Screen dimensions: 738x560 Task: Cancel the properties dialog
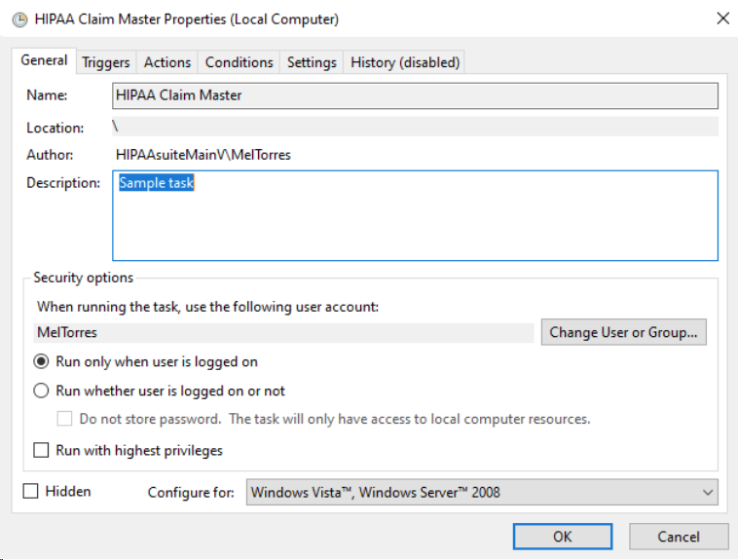pos(679,537)
